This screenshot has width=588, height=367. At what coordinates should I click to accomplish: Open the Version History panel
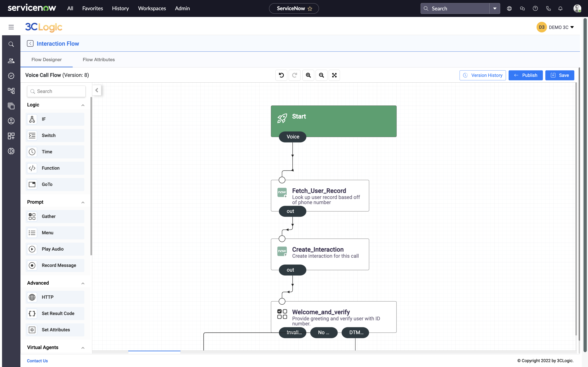[x=483, y=75]
